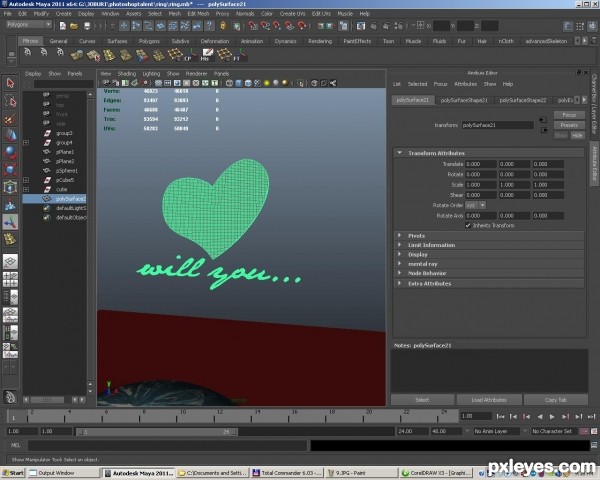The height and width of the screenshot is (480, 600).
Task: Click the CP shelf icon
Action: [192, 55]
